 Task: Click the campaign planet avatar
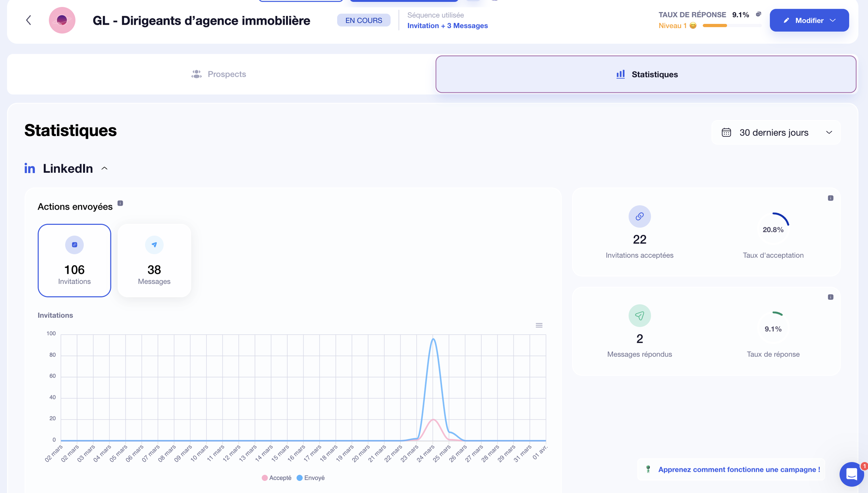[x=62, y=20]
